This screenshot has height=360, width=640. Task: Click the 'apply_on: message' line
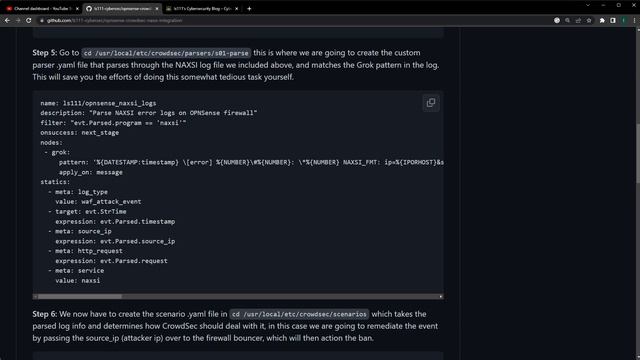click(x=91, y=172)
